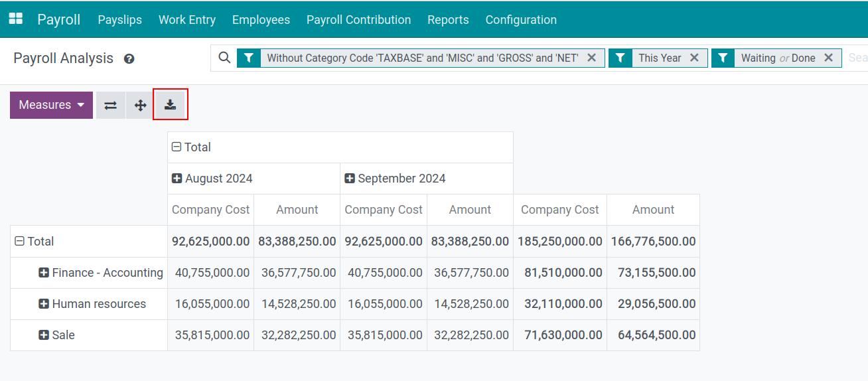Open the Configuration menu
The image size is (868, 381).
[x=521, y=20]
